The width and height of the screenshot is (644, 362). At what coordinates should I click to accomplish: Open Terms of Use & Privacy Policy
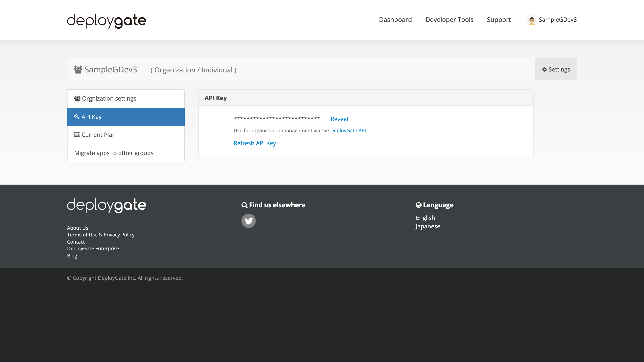[100, 235]
